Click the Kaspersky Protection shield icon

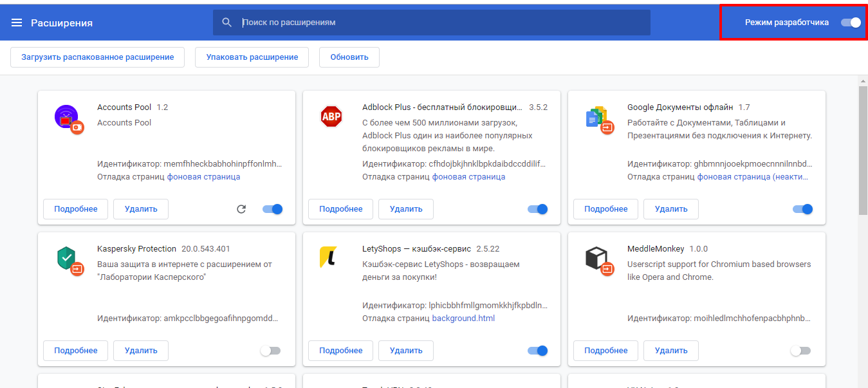click(69, 261)
